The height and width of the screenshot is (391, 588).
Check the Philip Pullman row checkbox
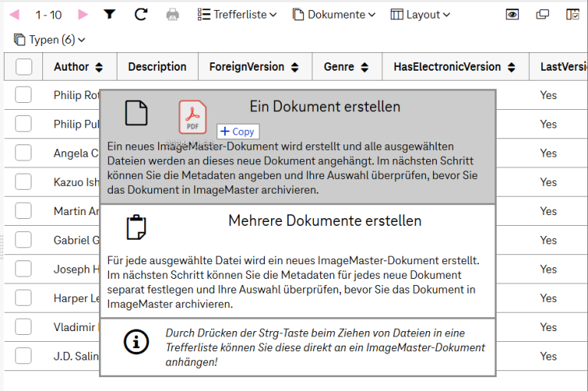(23, 124)
